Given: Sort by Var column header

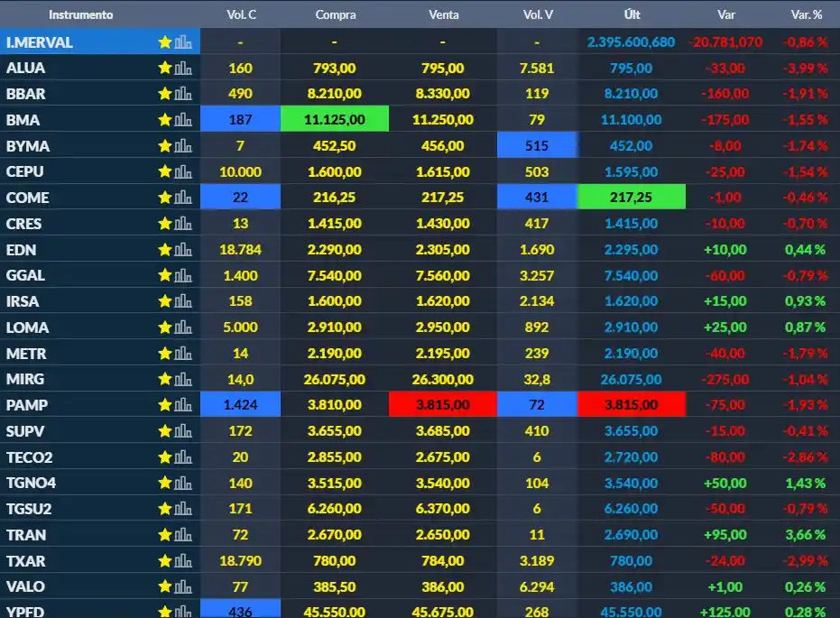Looking at the screenshot, I should pos(726,14).
